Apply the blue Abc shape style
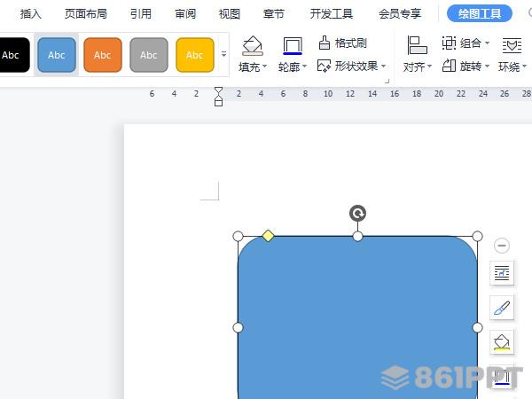Screen dimensions: 532x399 57,55
